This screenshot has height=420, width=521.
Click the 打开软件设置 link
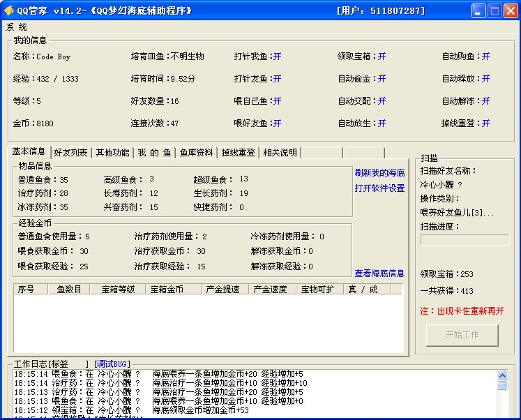379,188
